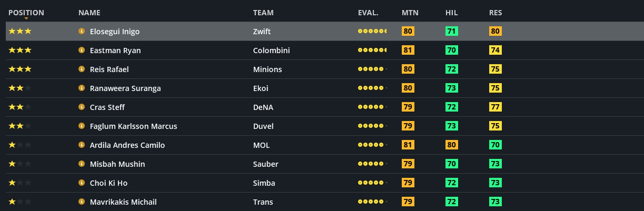This screenshot has width=644, height=211.
Task: Click info icon next to Reis Rafael
Action: pyautogui.click(x=82, y=69)
